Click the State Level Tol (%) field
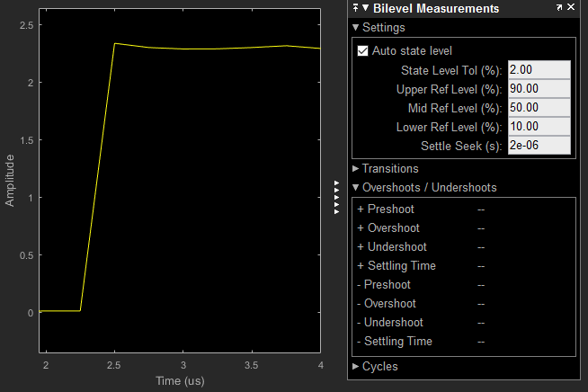Image resolution: width=588 pixels, height=392 pixels. 539,70
